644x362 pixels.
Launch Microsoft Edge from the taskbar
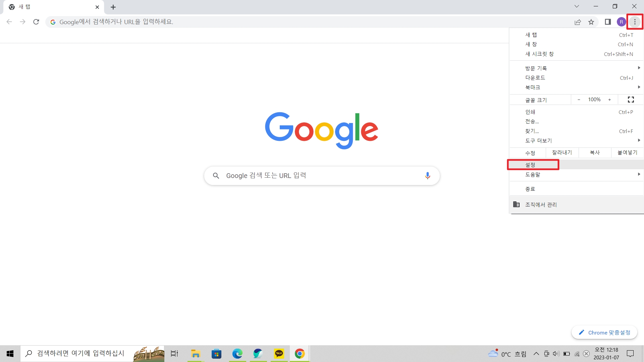pos(237,353)
